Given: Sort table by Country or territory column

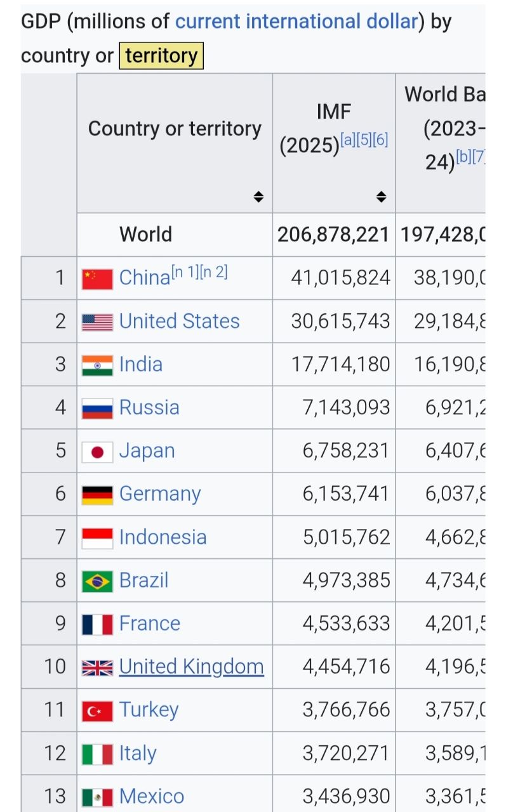Looking at the screenshot, I should pyautogui.click(x=258, y=197).
